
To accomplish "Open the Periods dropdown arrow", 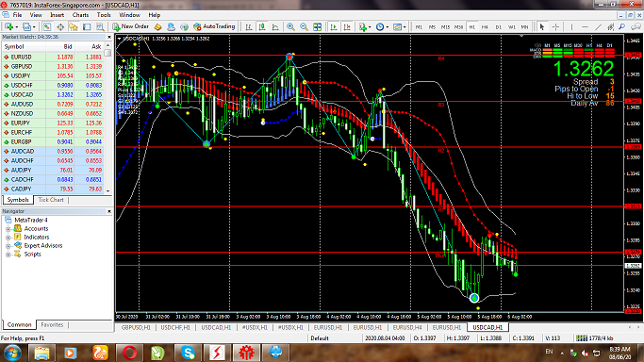I will [x=387, y=26].
